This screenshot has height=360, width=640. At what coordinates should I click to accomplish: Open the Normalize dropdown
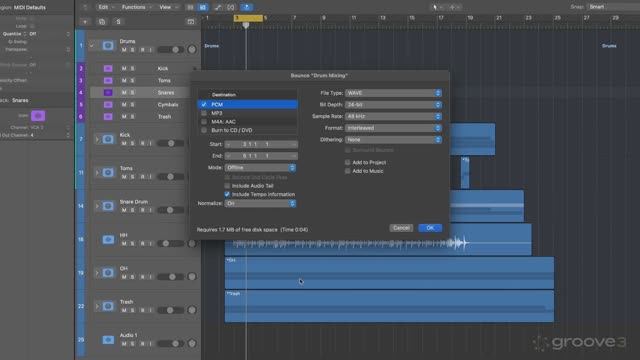[x=260, y=203]
